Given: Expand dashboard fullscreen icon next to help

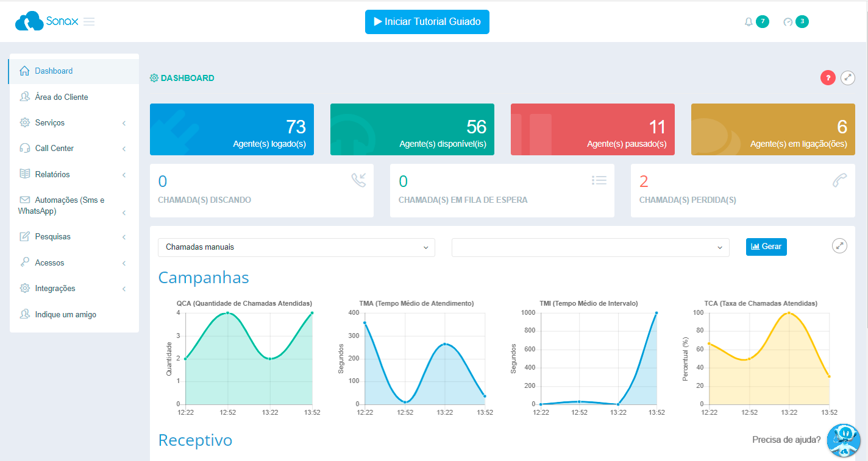Looking at the screenshot, I should tap(848, 78).
